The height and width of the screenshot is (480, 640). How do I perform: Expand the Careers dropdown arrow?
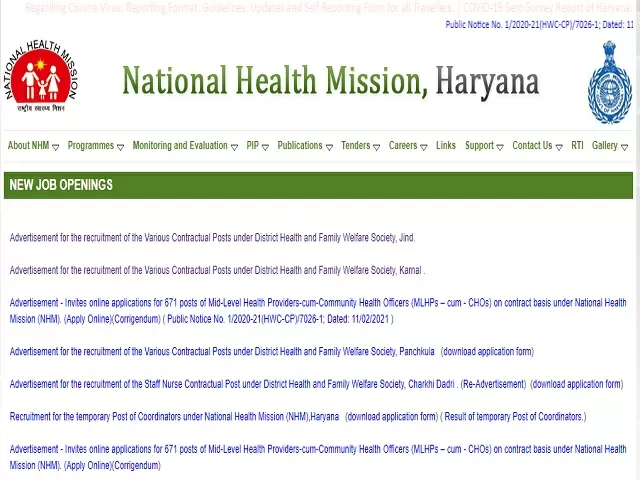tap(424, 147)
